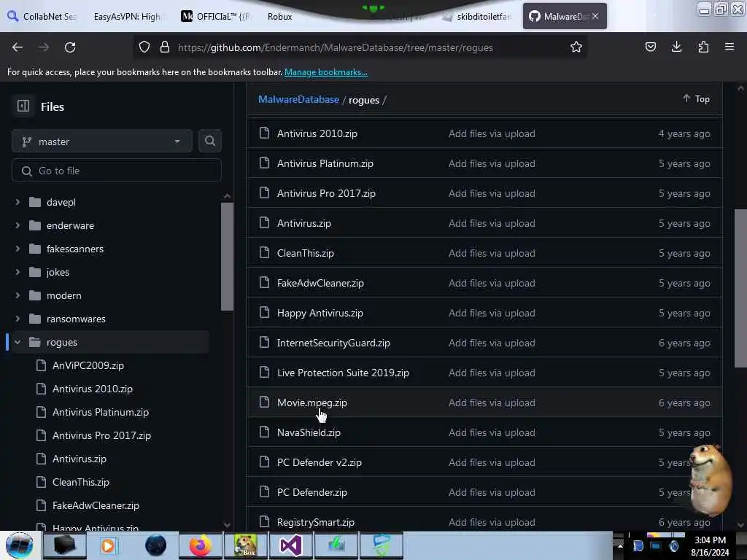Switch to the OFFICIaL tab
This screenshot has width=747, height=560.
(x=215, y=16)
